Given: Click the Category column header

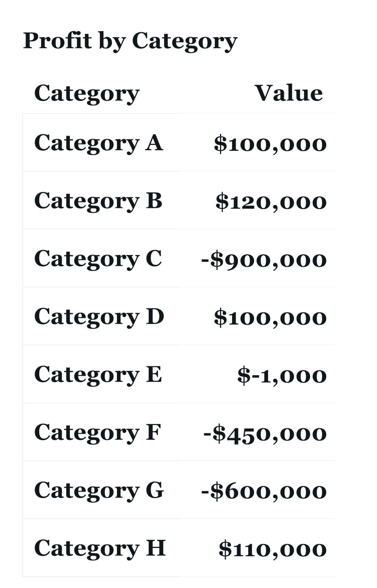Looking at the screenshot, I should pos(87,93).
